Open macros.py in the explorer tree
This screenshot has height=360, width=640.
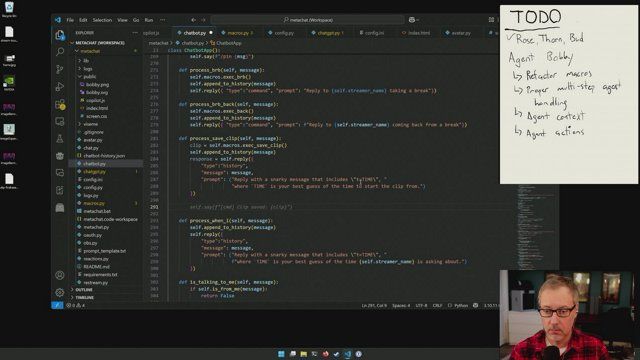(94, 203)
